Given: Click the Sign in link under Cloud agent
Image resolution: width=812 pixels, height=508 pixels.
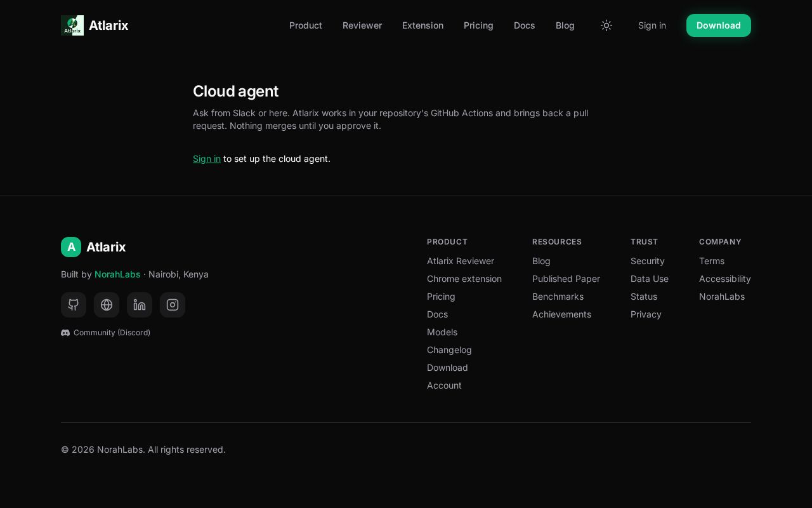Looking at the screenshot, I should pos(207,159).
